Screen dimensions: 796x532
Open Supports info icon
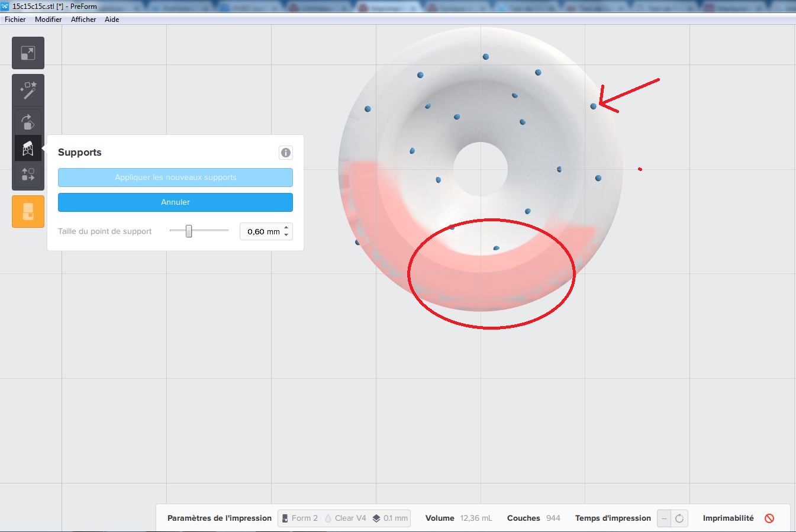point(285,153)
